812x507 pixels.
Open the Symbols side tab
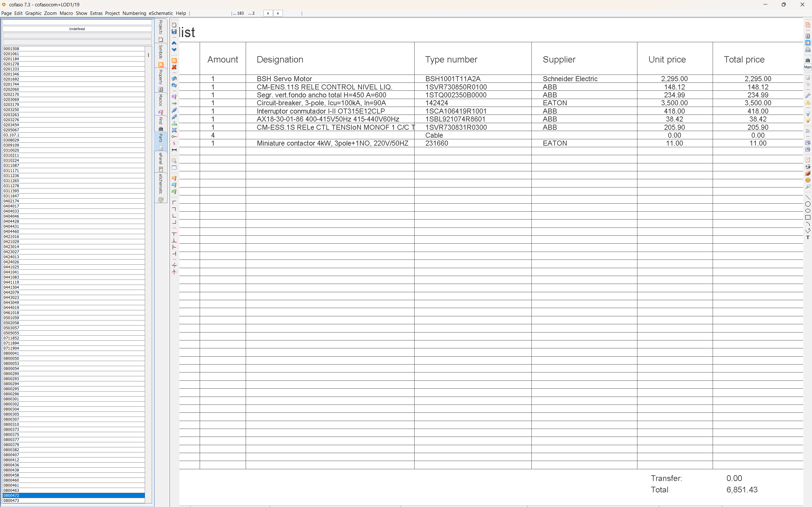tap(161, 55)
